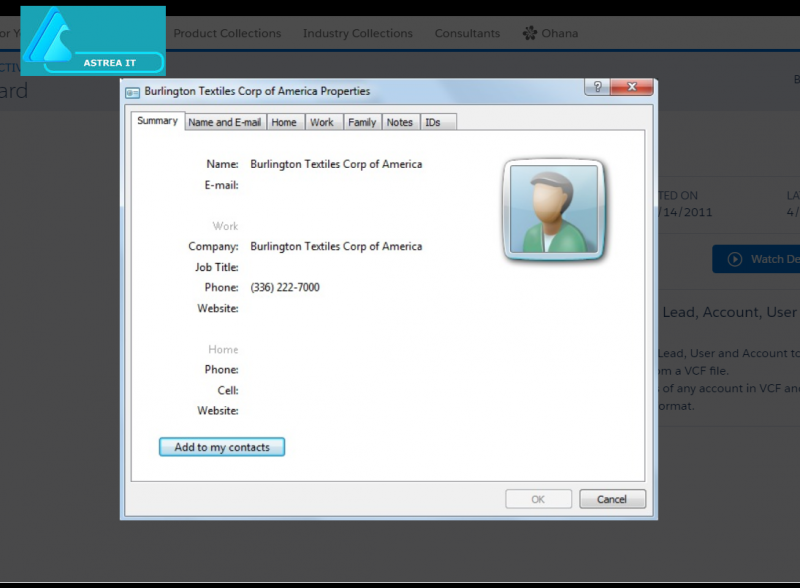Open the Family tab

coord(362,122)
